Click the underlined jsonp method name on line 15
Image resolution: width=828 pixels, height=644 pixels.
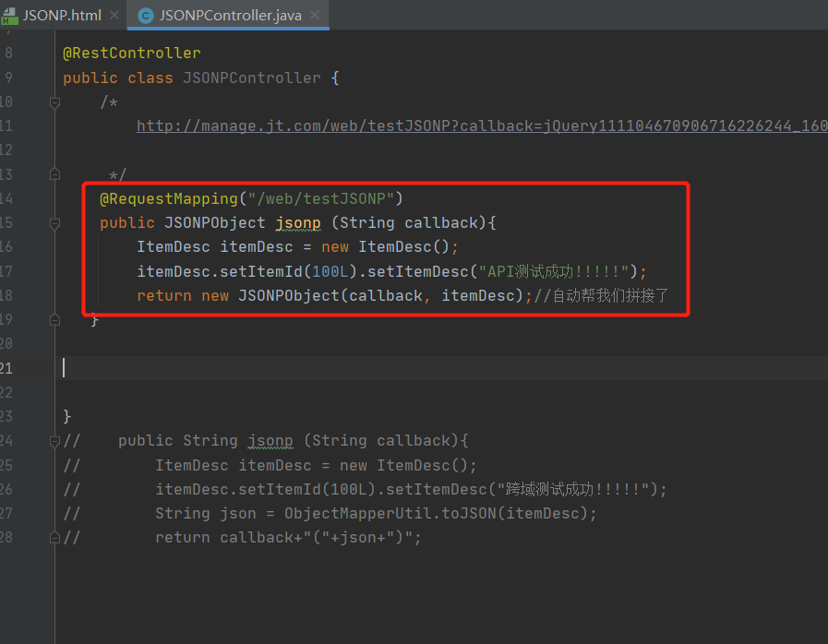click(x=298, y=222)
